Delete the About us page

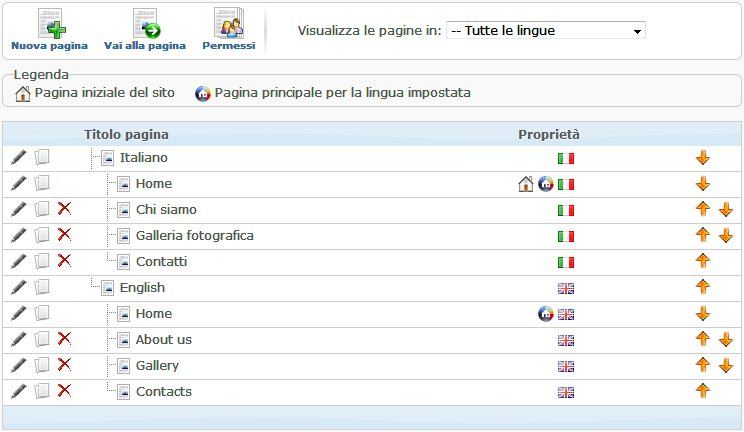[x=65, y=340]
